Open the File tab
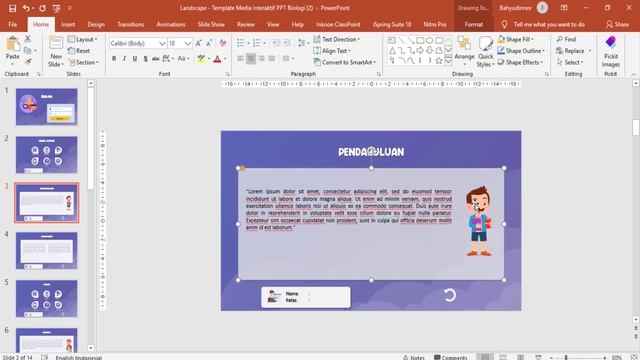This screenshot has height=360, width=640. click(13, 24)
